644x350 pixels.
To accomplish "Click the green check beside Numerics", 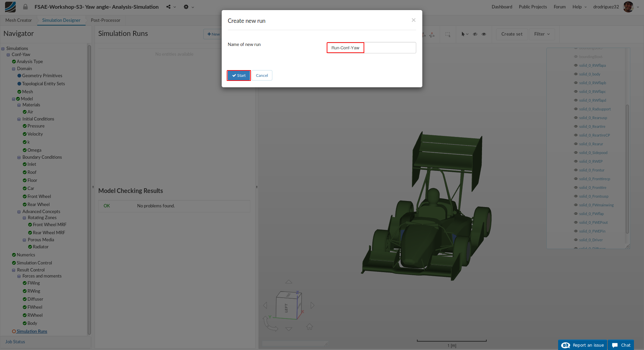I will (x=14, y=255).
